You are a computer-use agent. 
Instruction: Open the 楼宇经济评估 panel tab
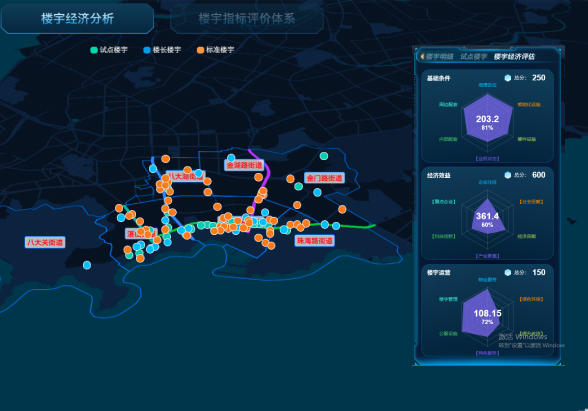[x=514, y=57]
